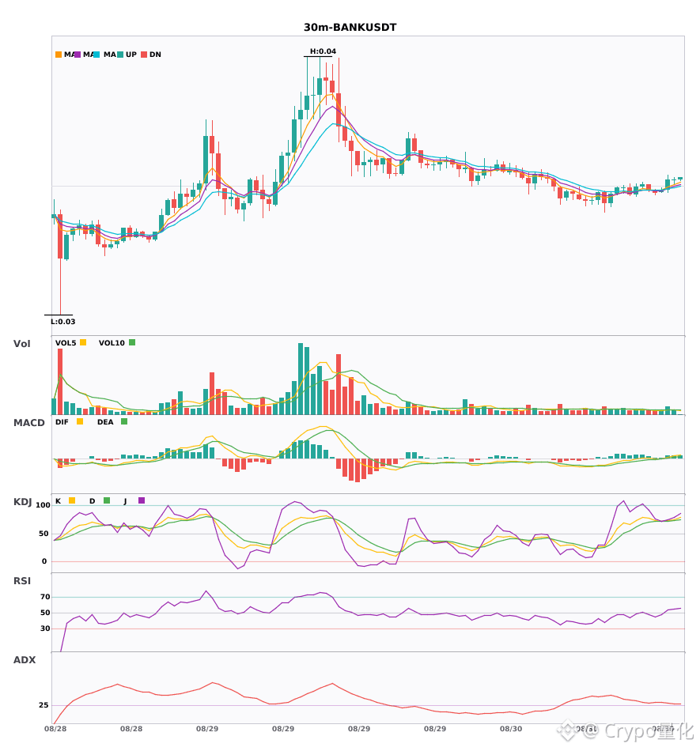Click the DN legend text
This screenshot has width=700, height=751.
click(x=155, y=55)
